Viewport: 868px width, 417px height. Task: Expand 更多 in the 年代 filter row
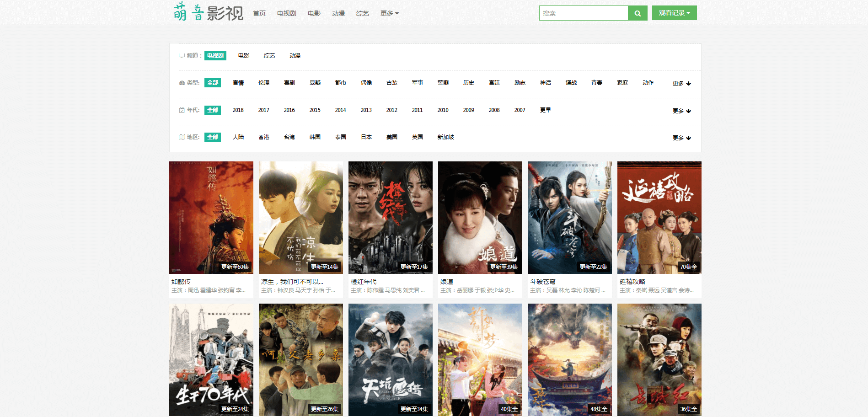point(681,111)
